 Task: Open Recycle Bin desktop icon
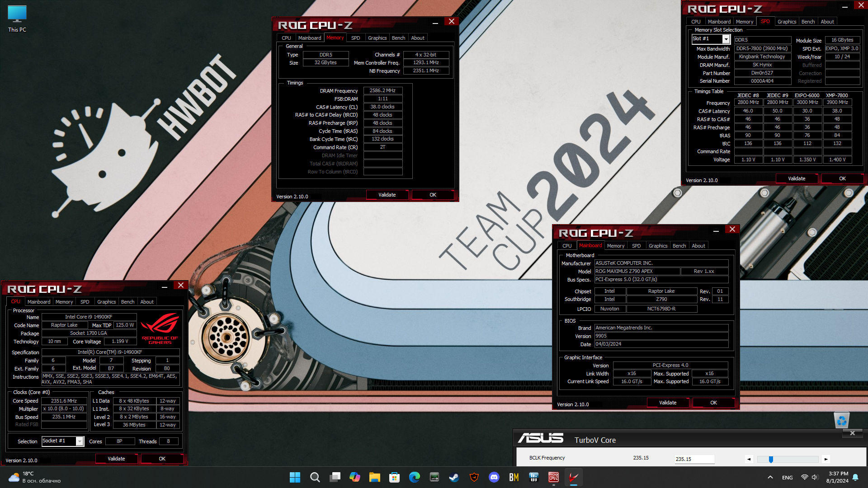point(841,421)
